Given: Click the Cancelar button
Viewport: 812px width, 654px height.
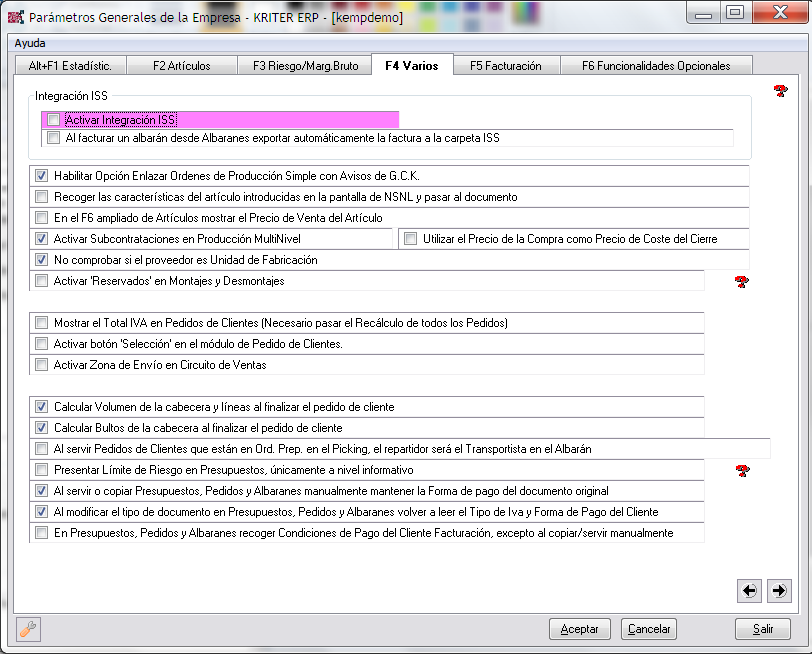Looking at the screenshot, I should point(648,629).
